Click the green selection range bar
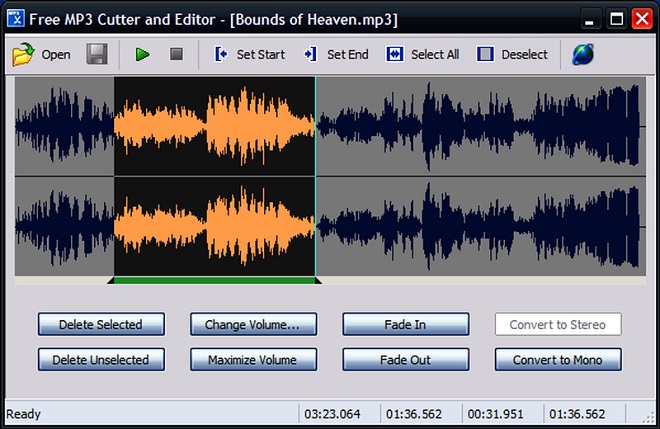Screen dimensions: 660x429 [x=215, y=280]
